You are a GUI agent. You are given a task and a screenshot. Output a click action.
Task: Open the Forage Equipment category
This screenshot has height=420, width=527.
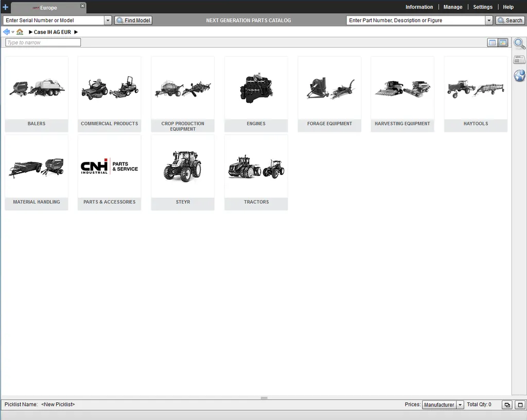(329, 94)
